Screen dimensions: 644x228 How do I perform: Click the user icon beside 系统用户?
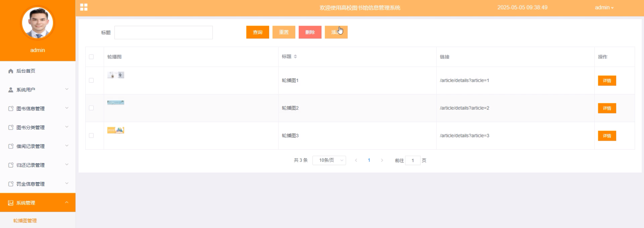10,90
